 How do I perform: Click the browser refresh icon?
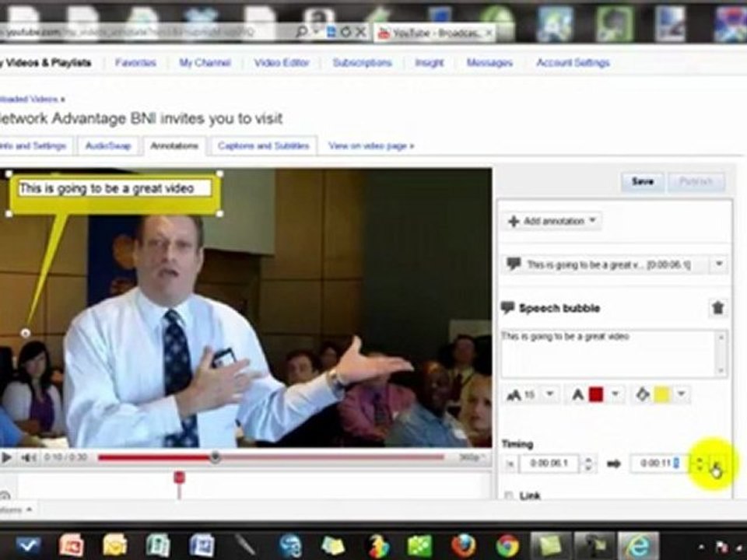(345, 33)
